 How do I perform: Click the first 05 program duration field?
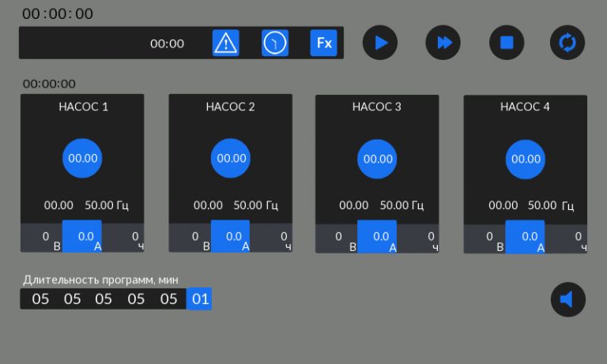click(40, 299)
